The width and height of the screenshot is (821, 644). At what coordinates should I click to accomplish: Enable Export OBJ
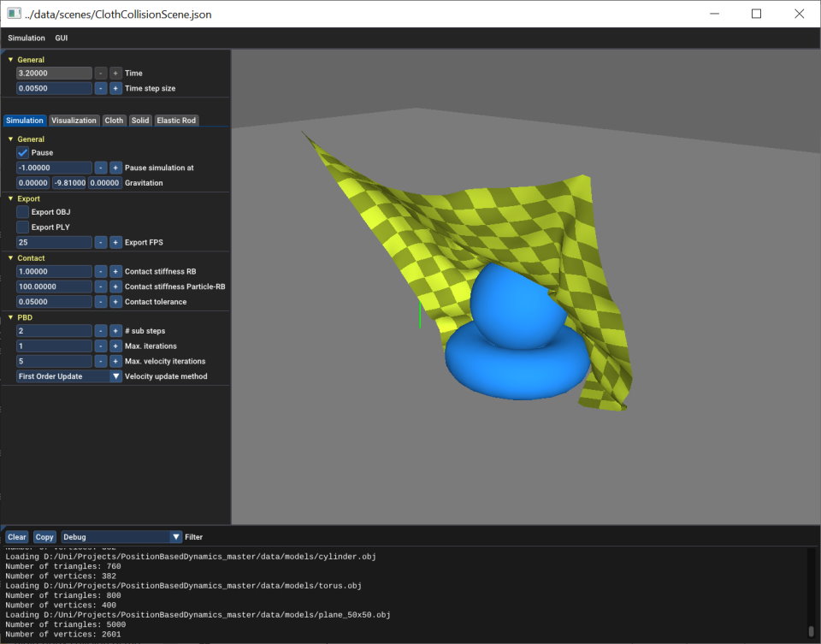[x=21, y=211]
